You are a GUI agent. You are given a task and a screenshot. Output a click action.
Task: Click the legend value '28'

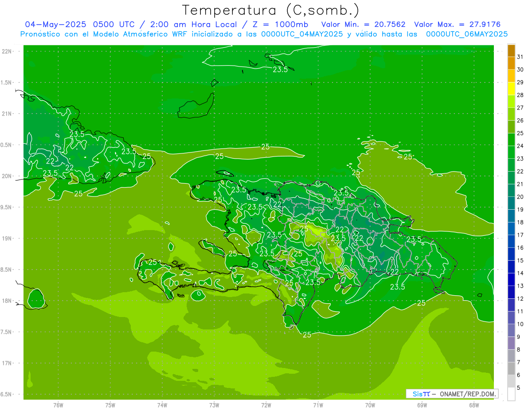[x=520, y=95]
